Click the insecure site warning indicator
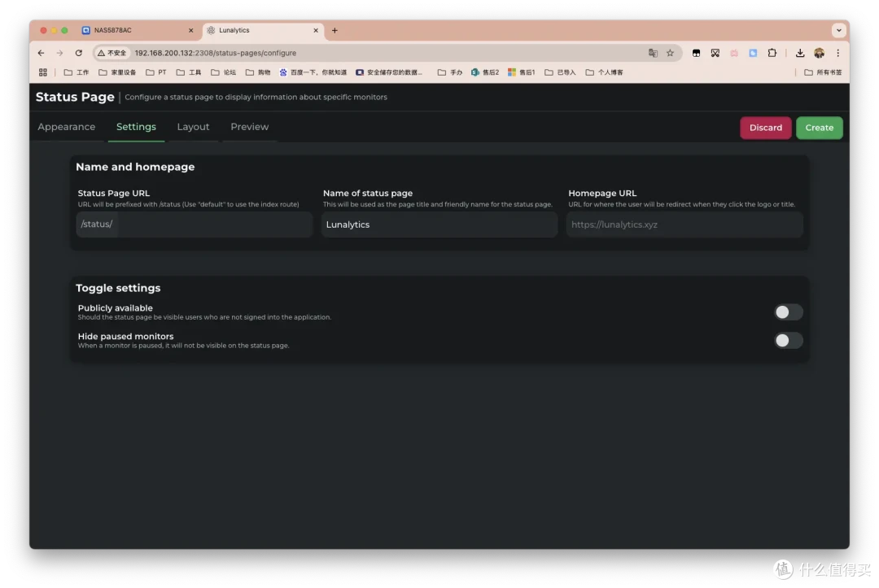879x588 pixels. [112, 53]
